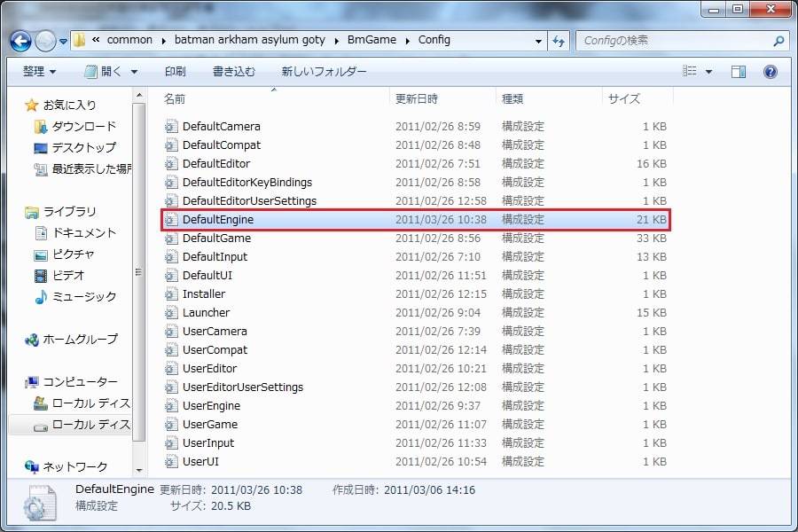Screen dimensions: 798x532
Task: Open ダウンロード in favorites
Action: [x=84, y=126]
